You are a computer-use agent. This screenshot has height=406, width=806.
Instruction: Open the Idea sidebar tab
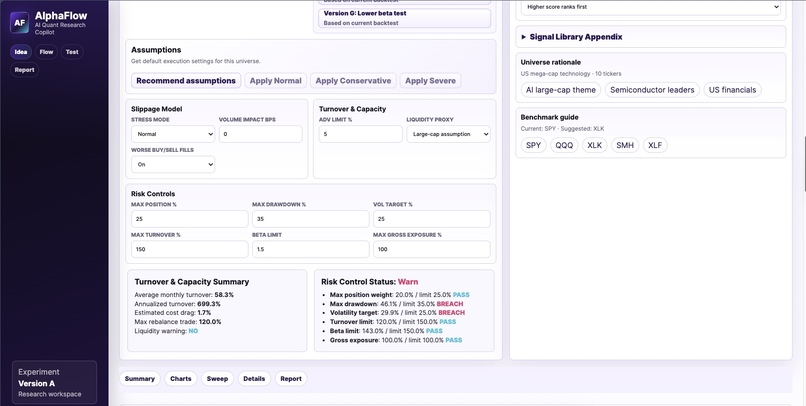[21, 52]
